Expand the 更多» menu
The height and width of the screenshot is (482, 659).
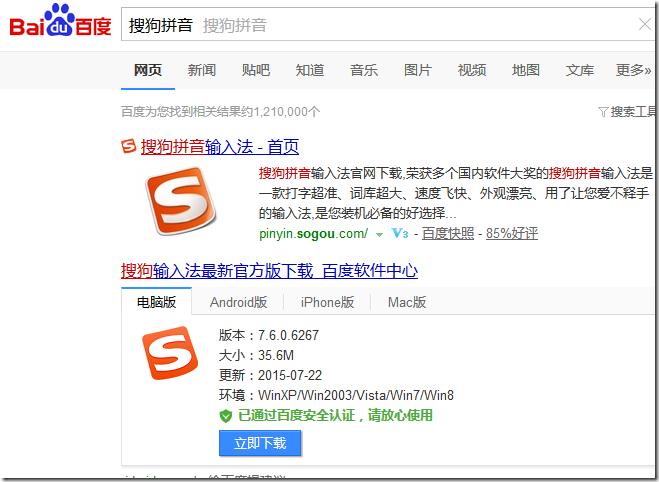pyautogui.click(x=633, y=70)
